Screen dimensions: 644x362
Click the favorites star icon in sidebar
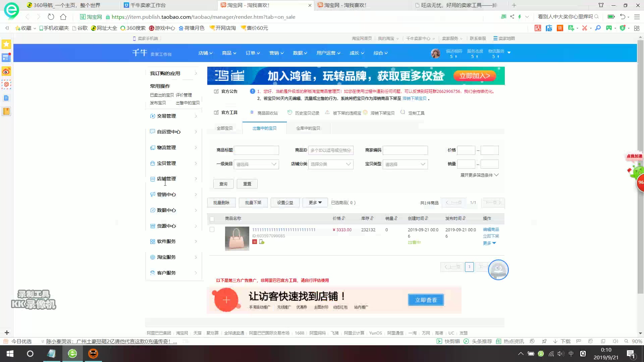[6, 44]
